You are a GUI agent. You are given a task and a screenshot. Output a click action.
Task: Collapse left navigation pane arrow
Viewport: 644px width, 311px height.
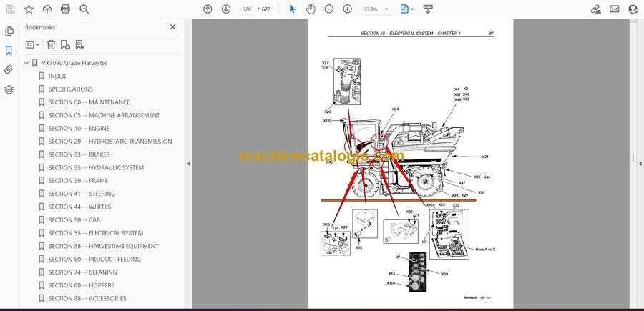click(188, 164)
